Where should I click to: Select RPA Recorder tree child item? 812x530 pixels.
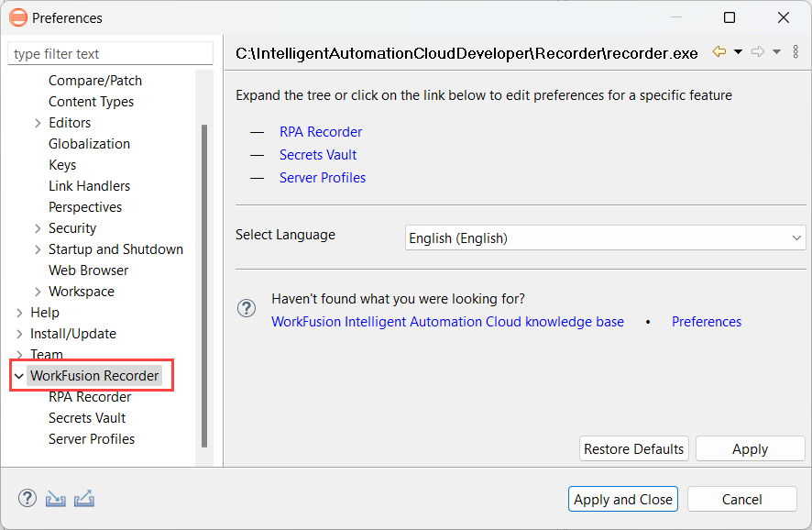(x=90, y=397)
